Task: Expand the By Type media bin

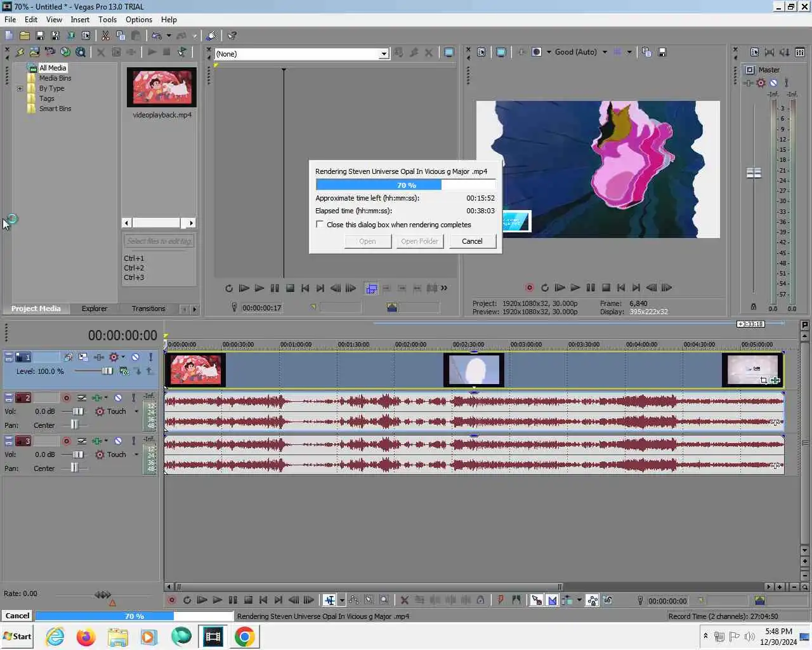Action: pyautogui.click(x=20, y=88)
